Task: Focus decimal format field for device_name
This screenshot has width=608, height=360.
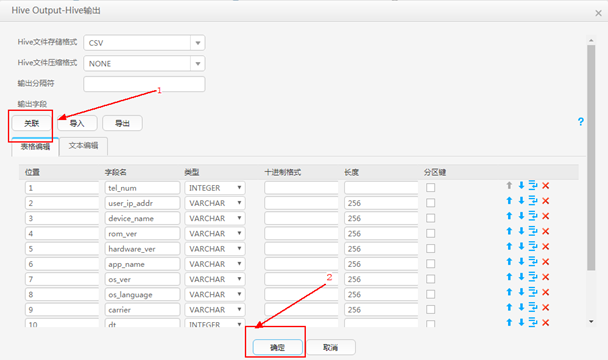Action: click(301, 218)
